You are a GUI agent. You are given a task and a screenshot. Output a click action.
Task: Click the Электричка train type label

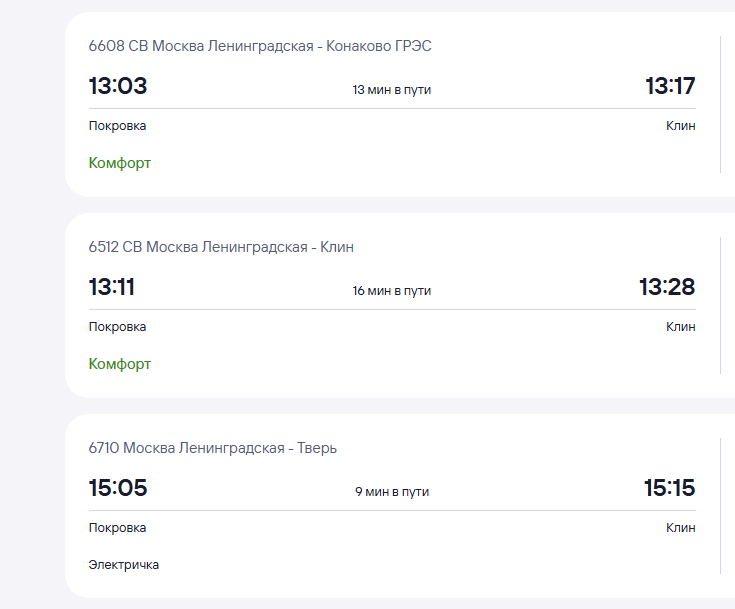(x=124, y=565)
